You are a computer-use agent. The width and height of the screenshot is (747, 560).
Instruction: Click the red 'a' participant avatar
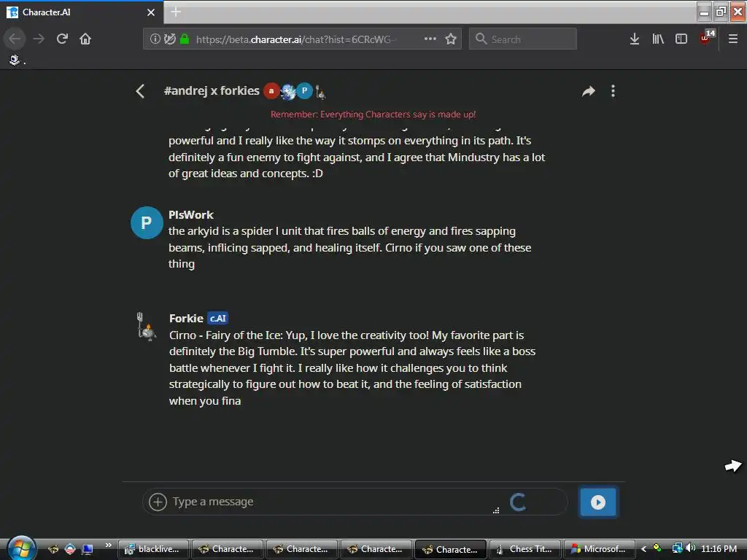coord(271,90)
